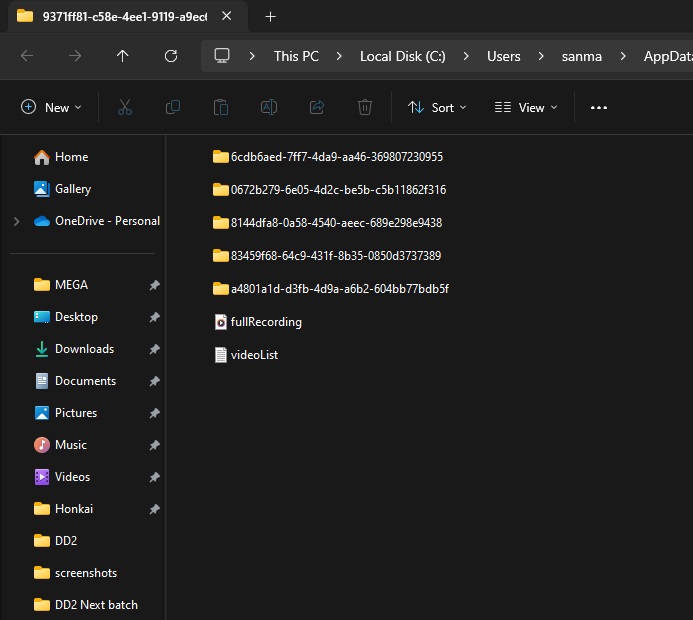Open Home in navigation pane
The width and height of the screenshot is (693, 620).
coord(61,157)
